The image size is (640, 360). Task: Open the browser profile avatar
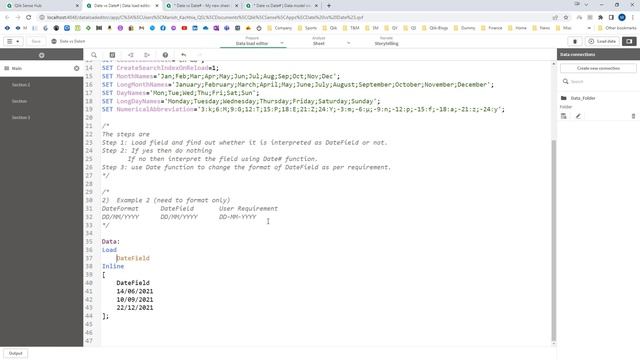[622, 17]
